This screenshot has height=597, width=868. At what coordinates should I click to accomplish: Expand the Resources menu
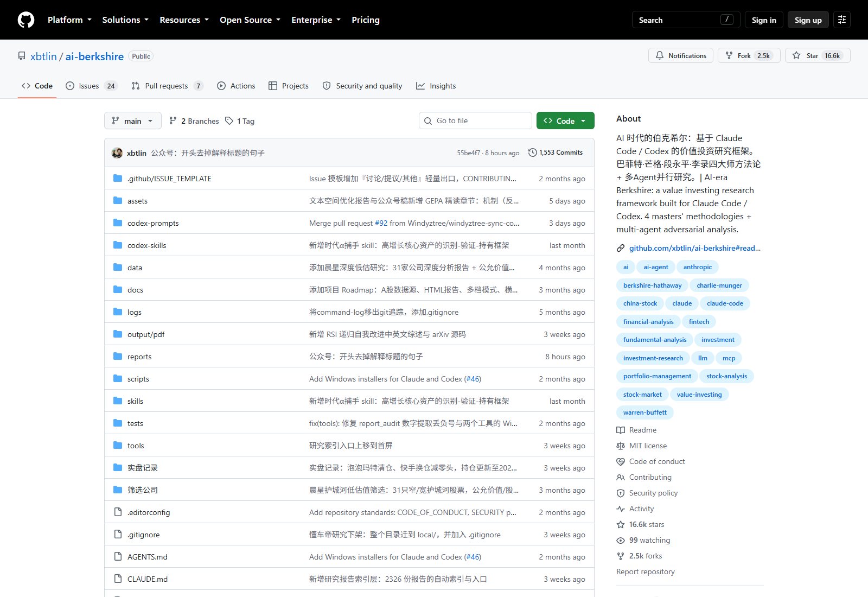click(x=184, y=20)
